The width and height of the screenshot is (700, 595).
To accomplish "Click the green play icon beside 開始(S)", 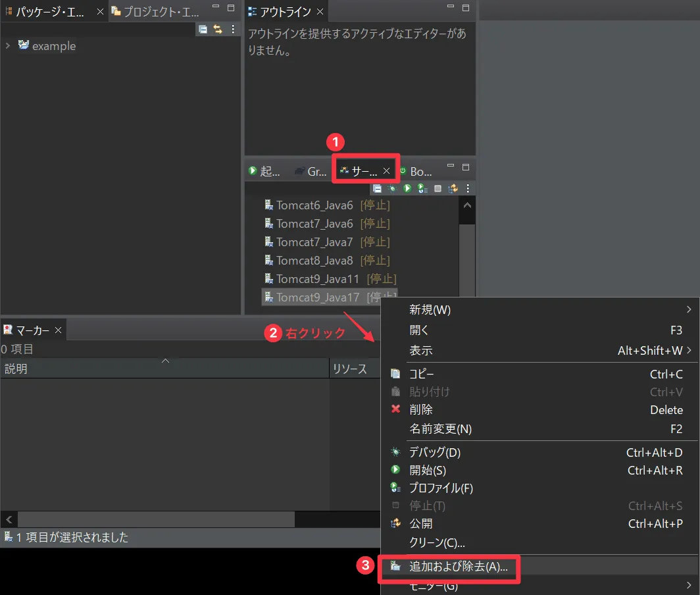I will click(395, 469).
